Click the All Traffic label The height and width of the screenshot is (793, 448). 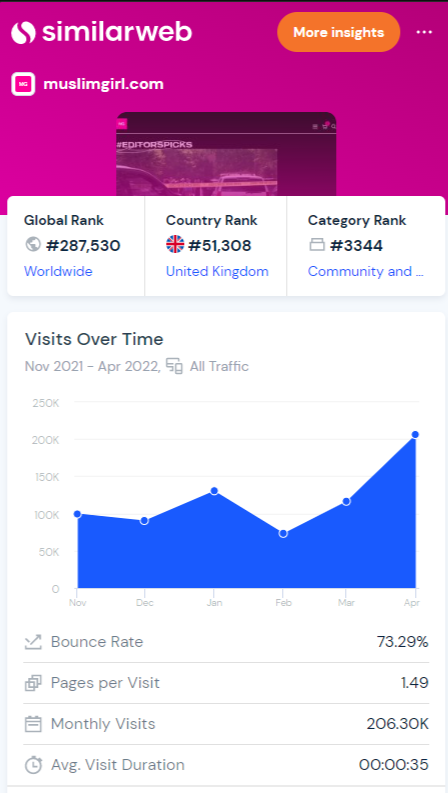219,366
